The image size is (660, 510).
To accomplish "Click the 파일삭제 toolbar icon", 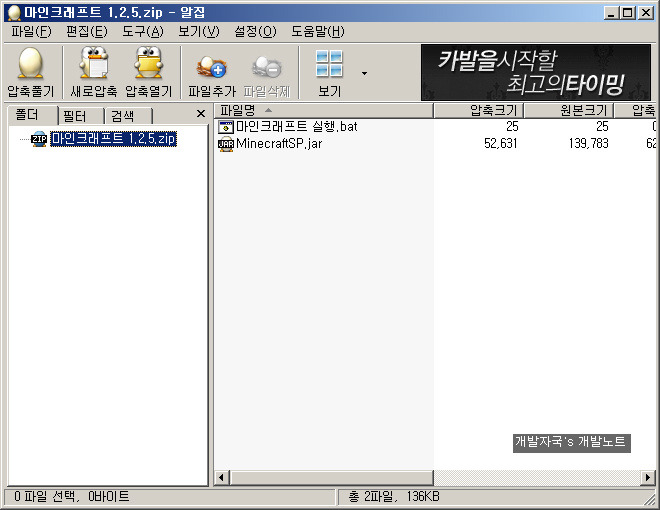I will point(267,67).
